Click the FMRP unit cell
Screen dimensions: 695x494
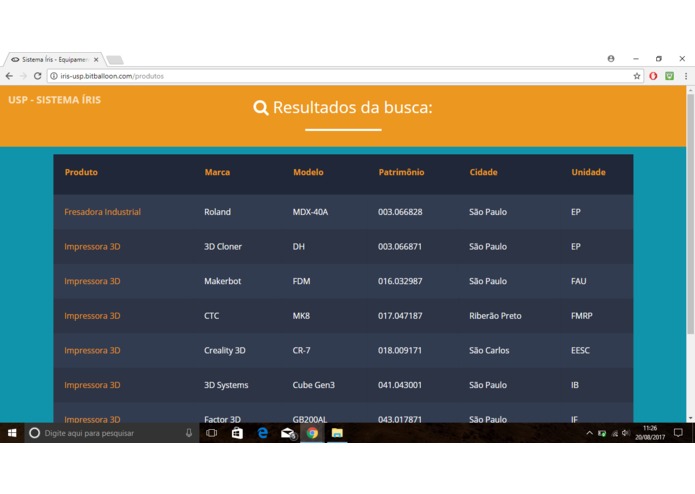pyautogui.click(x=582, y=316)
